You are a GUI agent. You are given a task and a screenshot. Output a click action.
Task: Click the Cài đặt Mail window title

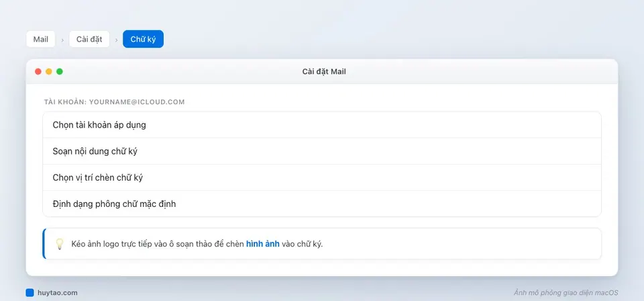tap(324, 71)
